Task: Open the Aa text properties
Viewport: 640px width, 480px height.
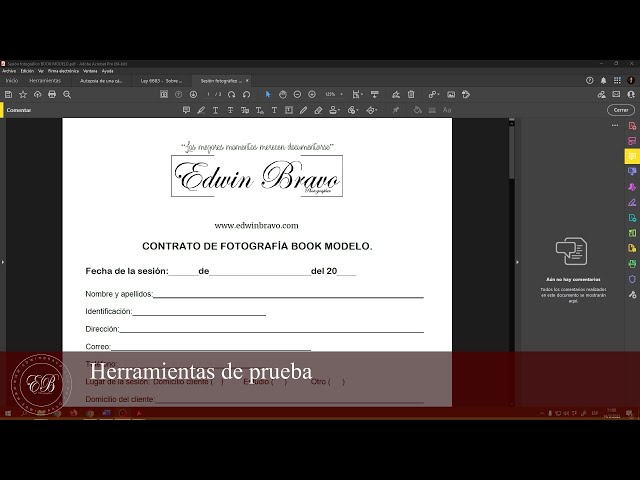Action: click(447, 110)
